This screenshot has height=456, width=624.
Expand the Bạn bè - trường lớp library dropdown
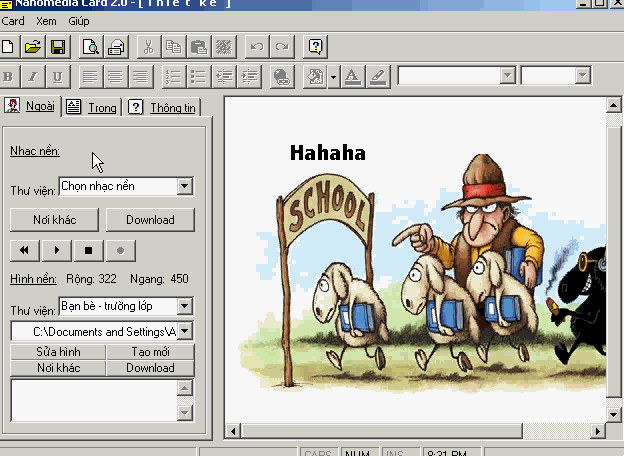click(185, 306)
